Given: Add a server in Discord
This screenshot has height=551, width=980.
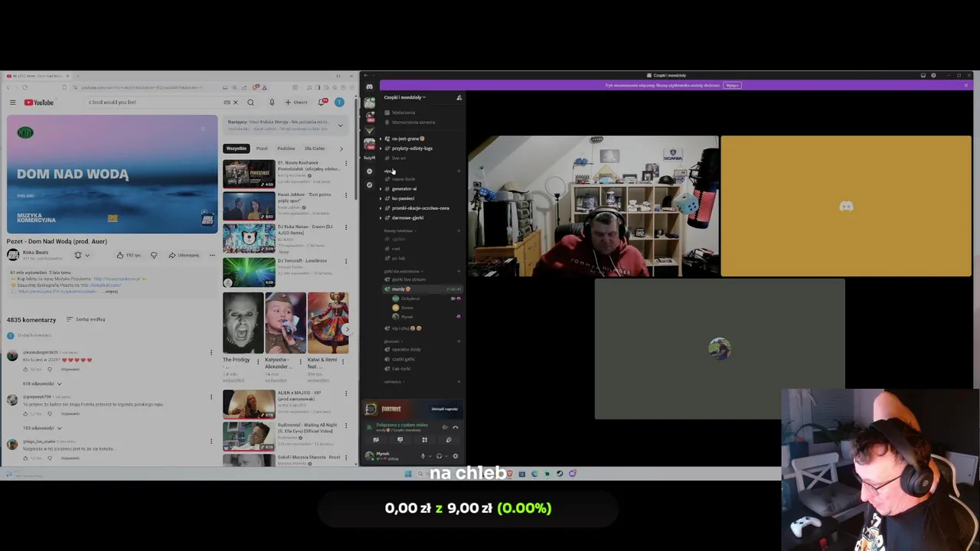Looking at the screenshot, I should point(370,171).
